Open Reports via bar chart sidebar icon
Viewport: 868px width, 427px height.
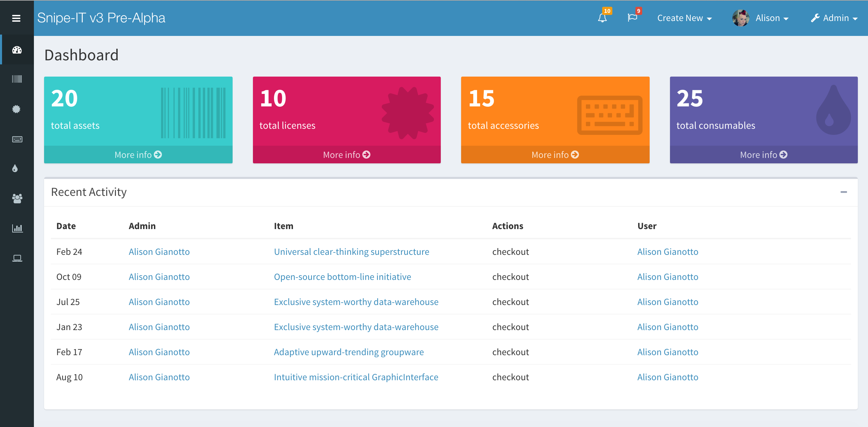(x=18, y=228)
